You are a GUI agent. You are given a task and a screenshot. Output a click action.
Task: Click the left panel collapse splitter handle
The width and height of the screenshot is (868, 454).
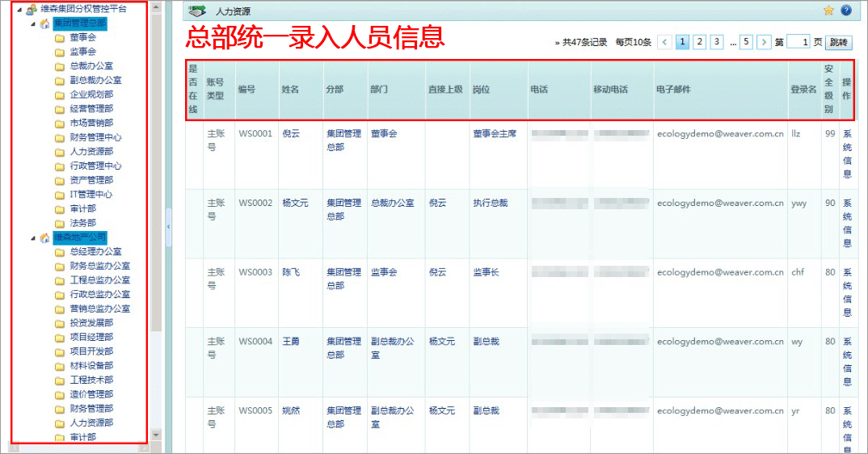coord(168,227)
